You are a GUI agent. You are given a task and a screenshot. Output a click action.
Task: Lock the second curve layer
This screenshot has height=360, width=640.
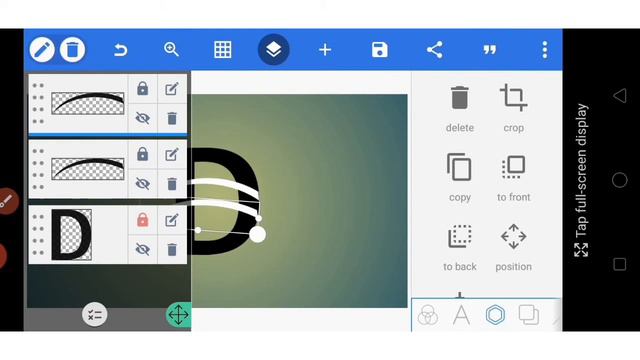click(x=142, y=154)
